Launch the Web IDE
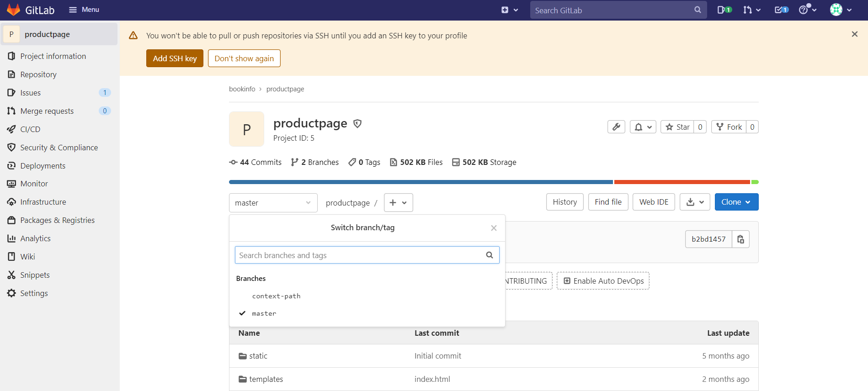 tap(654, 202)
